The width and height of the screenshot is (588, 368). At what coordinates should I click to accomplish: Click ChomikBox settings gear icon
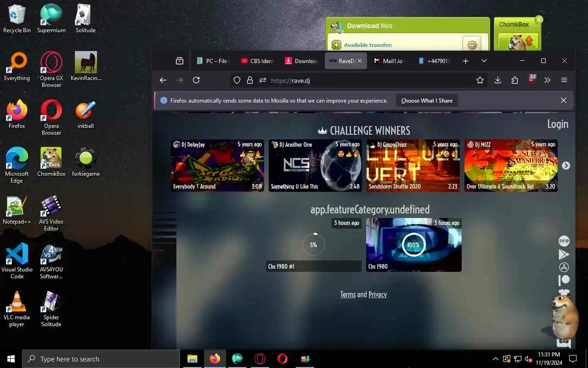click(x=472, y=45)
